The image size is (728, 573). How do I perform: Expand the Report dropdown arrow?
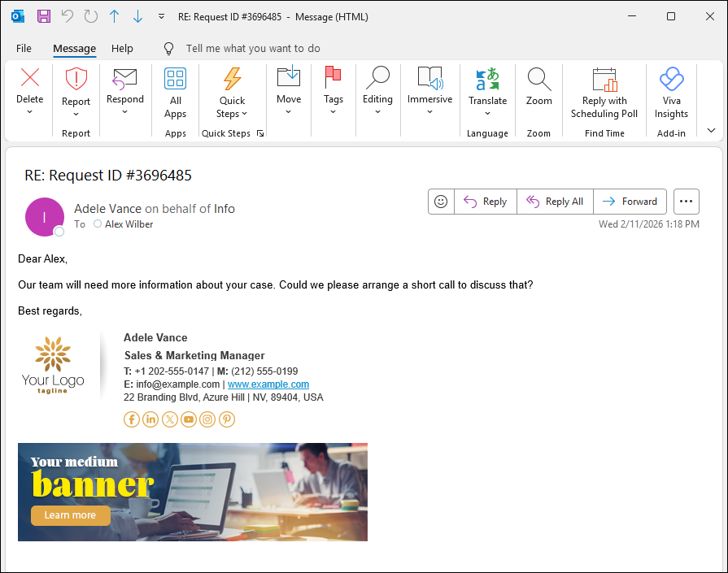76,114
